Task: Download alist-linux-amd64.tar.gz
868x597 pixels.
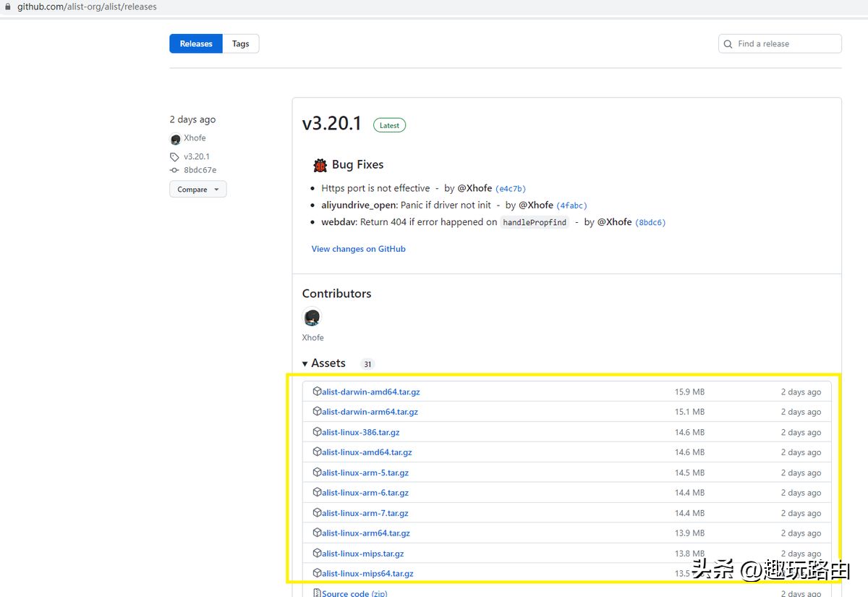Action: tap(367, 452)
